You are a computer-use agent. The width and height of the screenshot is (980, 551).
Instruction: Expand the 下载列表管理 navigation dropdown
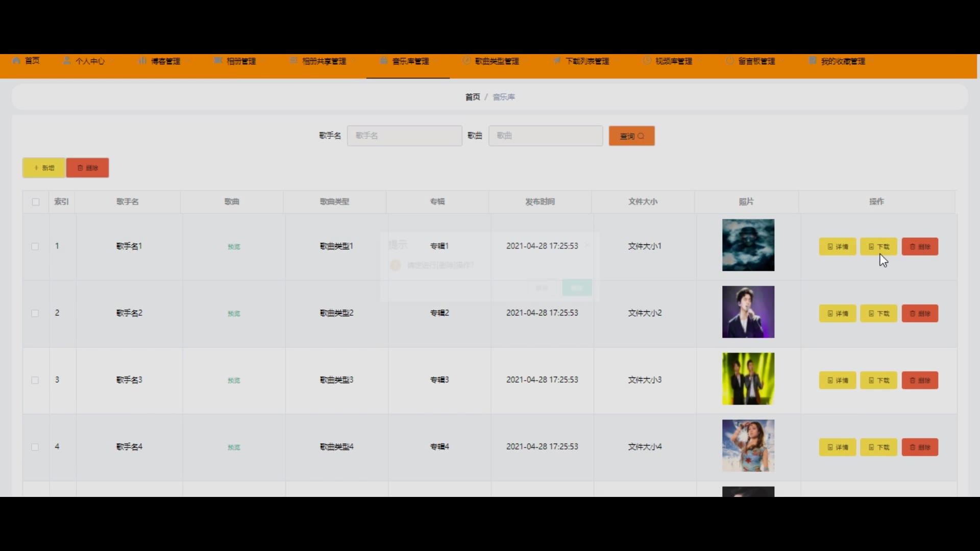(587, 61)
